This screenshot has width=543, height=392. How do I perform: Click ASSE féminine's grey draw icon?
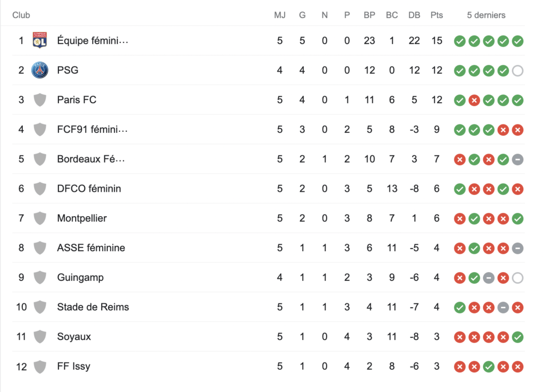(518, 248)
